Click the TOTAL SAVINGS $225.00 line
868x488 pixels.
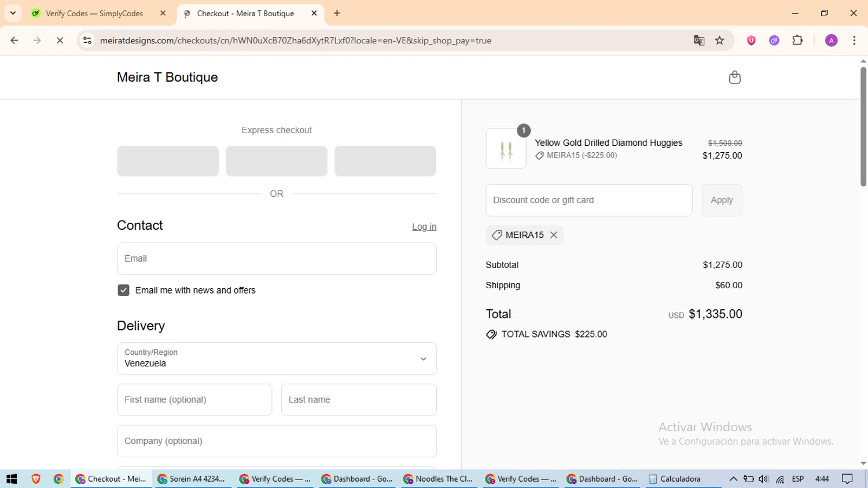coord(547,335)
